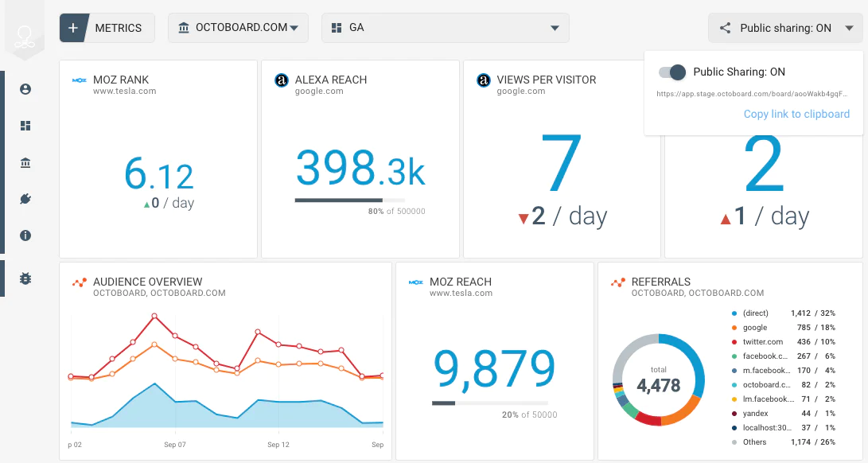The height and width of the screenshot is (463, 868).
Task: Select the organization building sidebar icon
Action: click(25, 163)
